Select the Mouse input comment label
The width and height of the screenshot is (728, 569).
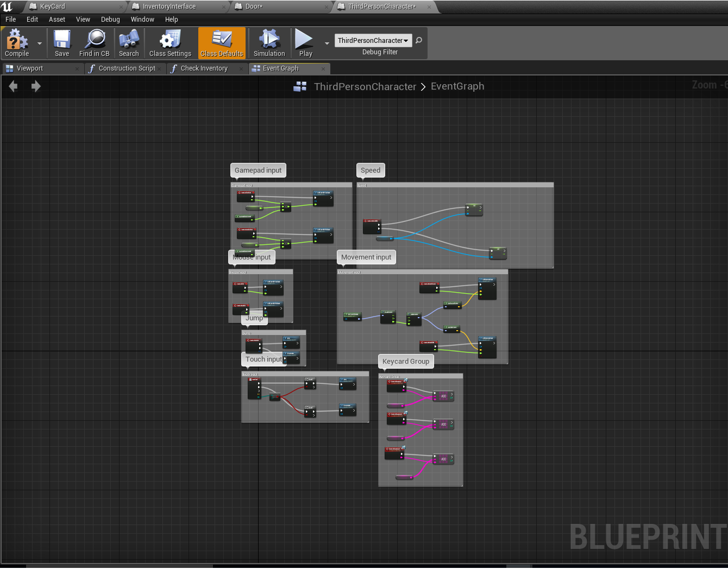252,257
